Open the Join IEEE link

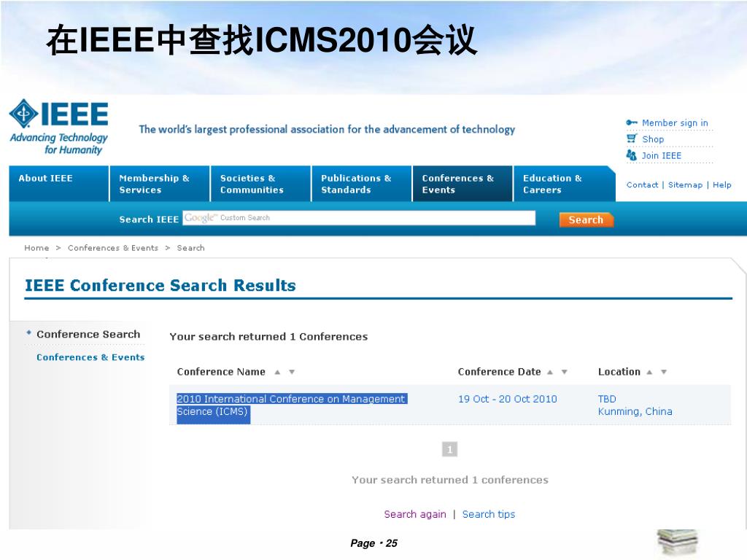coord(661,156)
